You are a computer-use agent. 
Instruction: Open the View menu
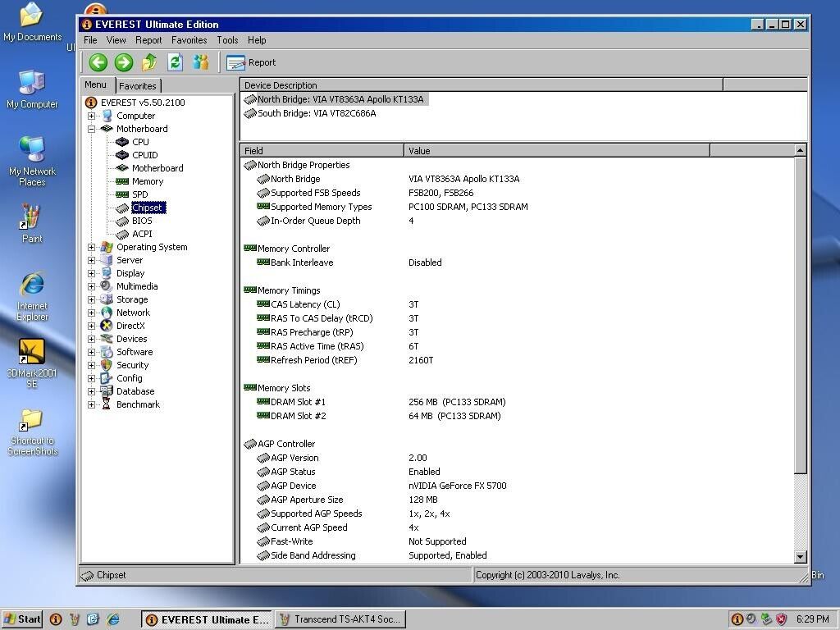pos(116,40)
